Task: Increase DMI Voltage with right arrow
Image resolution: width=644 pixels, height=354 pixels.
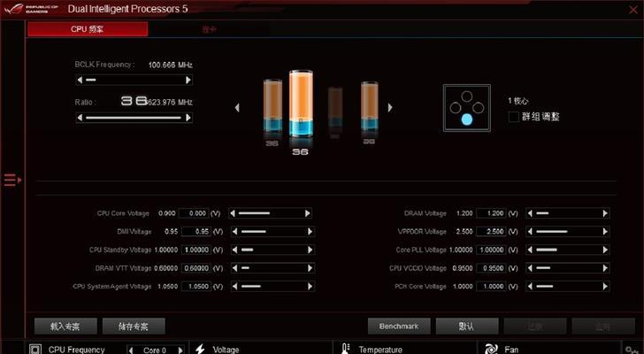Action: click(x=310, y=232)
